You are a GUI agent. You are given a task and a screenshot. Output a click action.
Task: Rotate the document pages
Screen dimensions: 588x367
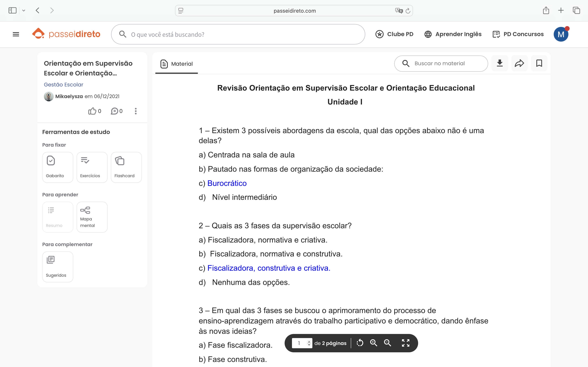tap(360, 343)
